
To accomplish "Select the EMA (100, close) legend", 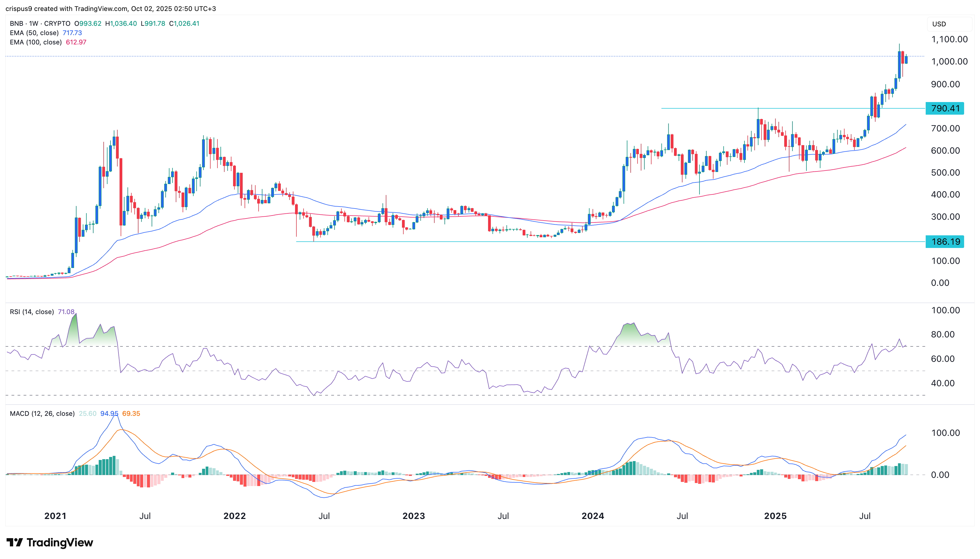I will [x=36, y=42].
